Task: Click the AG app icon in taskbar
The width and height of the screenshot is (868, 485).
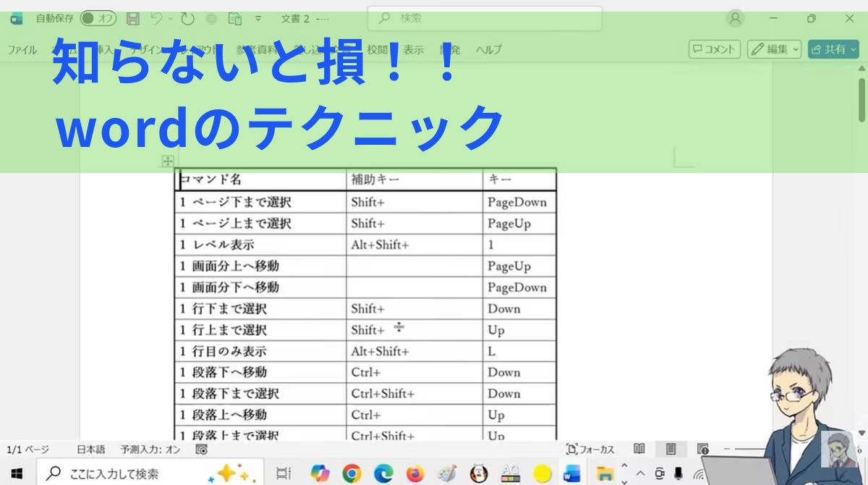Action: (511, 473)
